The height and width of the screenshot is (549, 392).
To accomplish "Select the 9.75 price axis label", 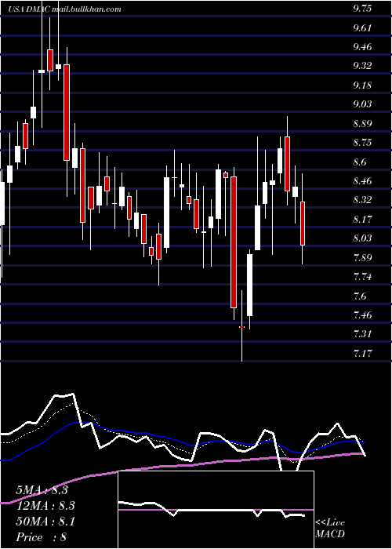I will [362, 9].
